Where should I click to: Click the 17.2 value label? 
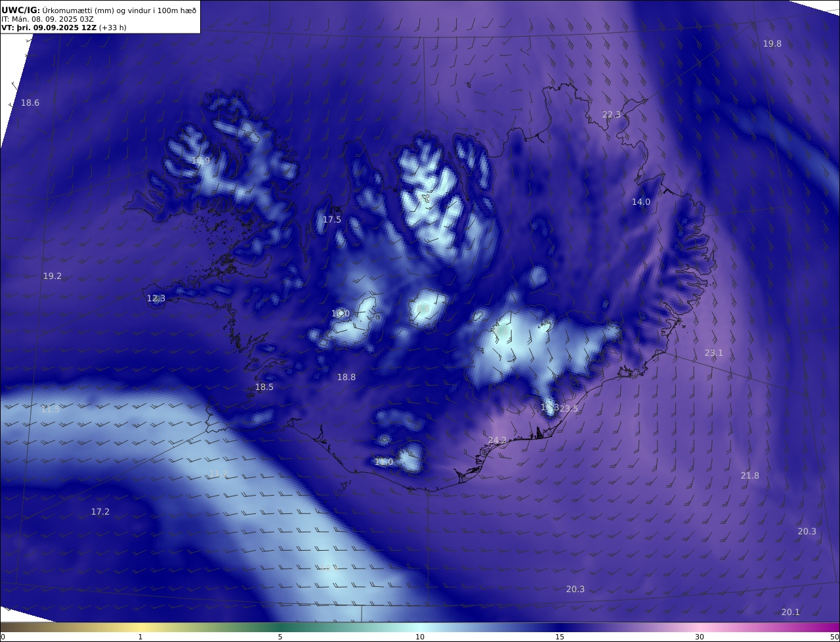click(100, 512)
